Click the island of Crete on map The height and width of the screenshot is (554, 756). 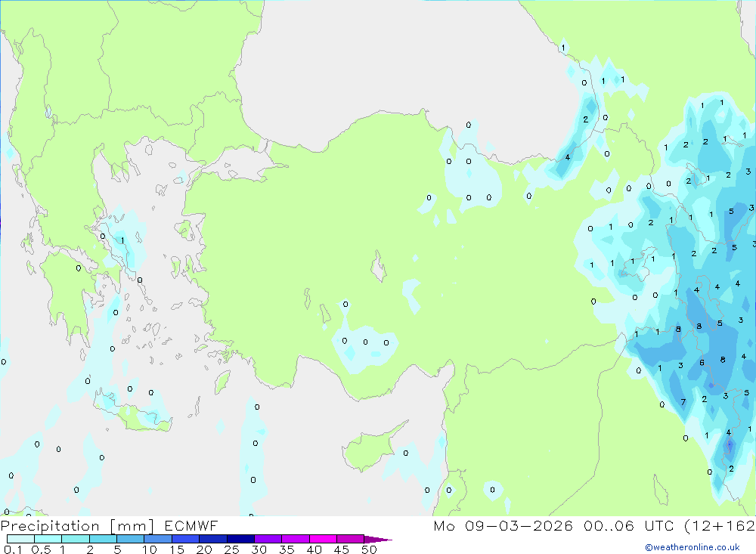point(132,413)
